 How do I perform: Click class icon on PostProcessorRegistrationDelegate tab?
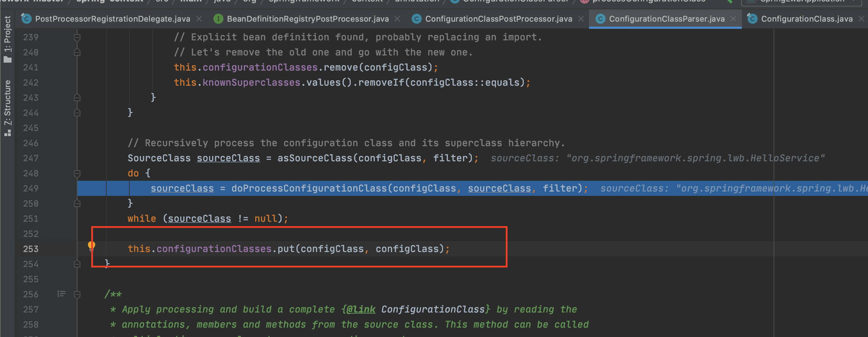pyautogui.click(x=26, y=18)
